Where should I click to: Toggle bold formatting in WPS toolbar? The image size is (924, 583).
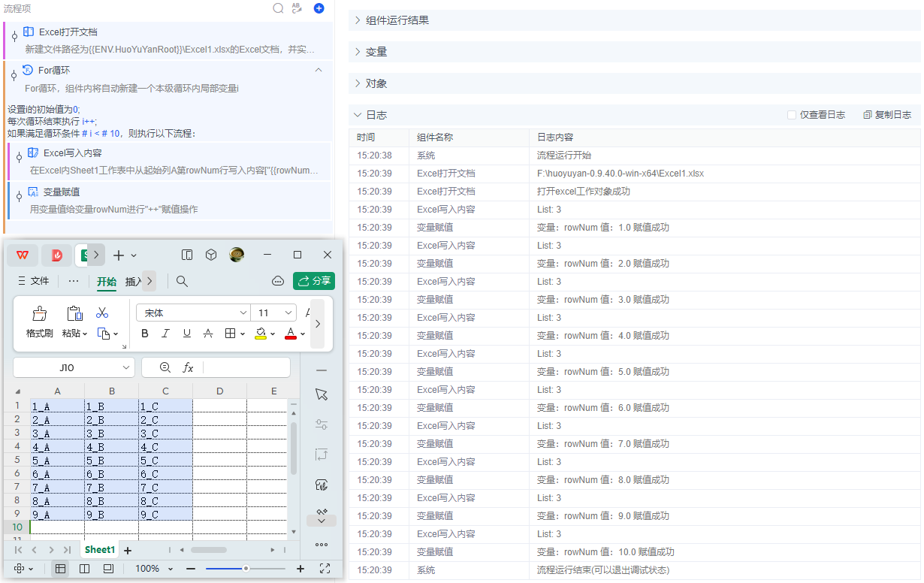tap(145, 334)
